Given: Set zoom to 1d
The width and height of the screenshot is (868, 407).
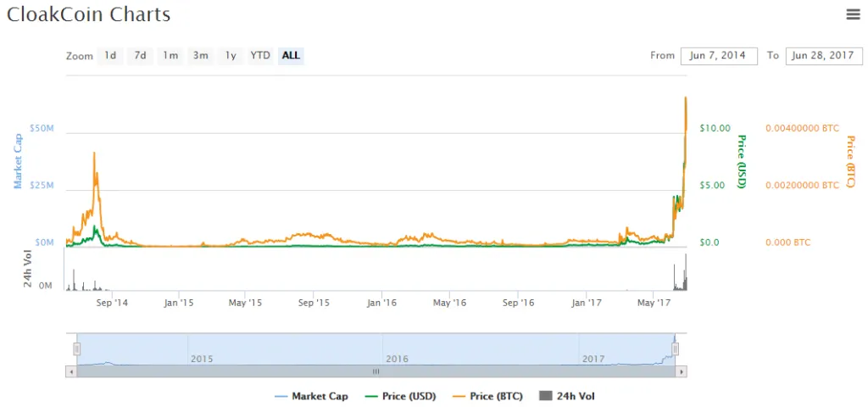Looking at the screenshot, I should 110,55.
